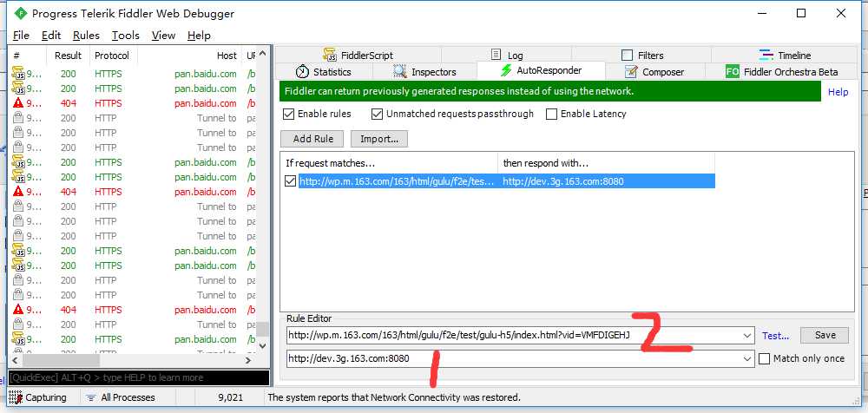This screenshot has height=413, width=868.
Task: Maximize the Fiddler window
Action: coord(801,13)
